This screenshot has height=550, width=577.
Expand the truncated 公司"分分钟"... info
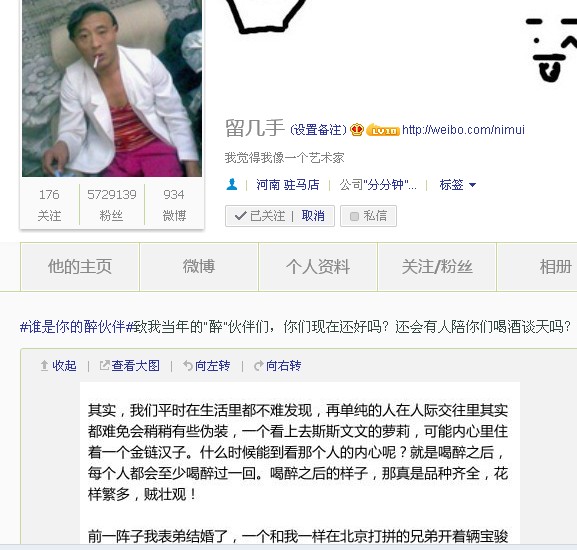(378, 185)
